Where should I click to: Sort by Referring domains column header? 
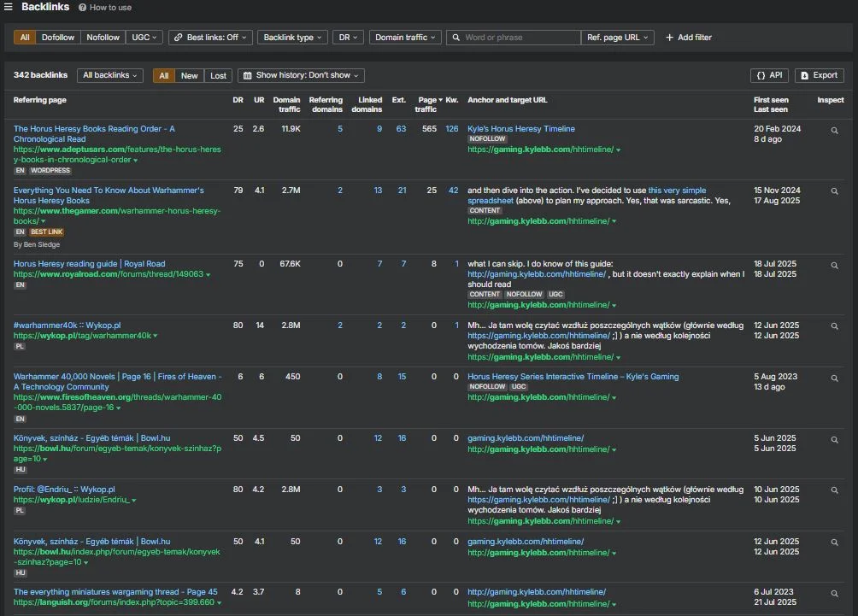pos(326,104)
